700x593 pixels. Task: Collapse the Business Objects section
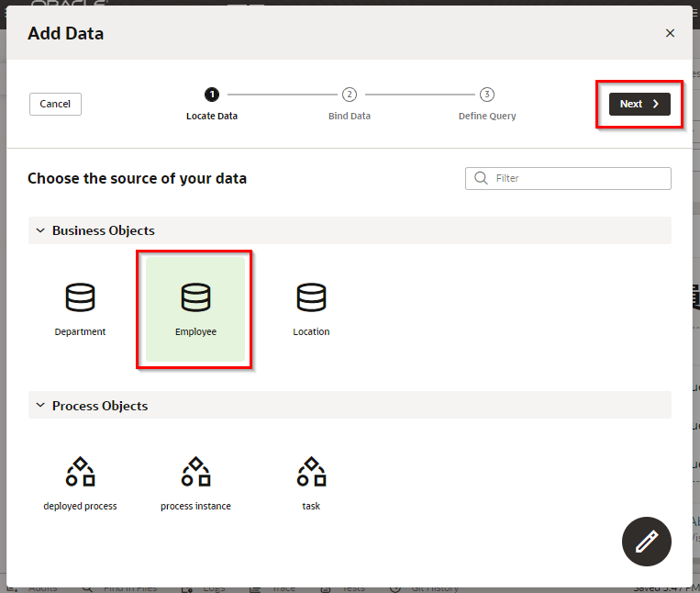tap(40, 230)
